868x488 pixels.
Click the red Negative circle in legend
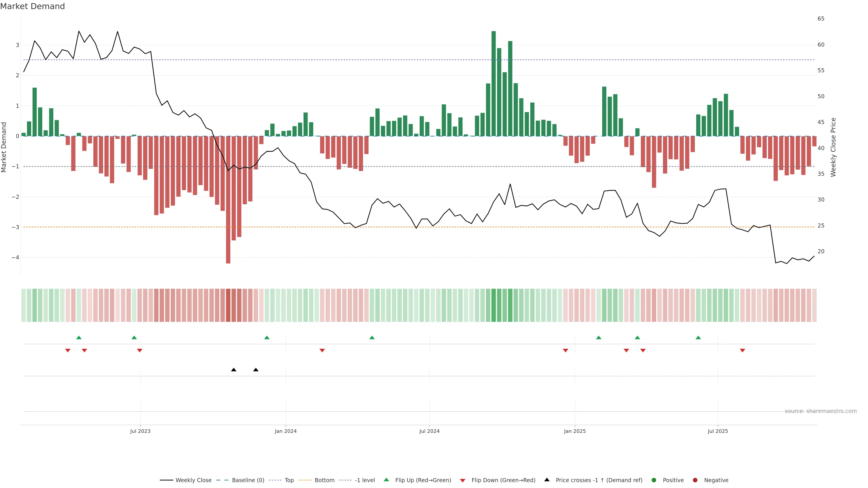[695, 480]
